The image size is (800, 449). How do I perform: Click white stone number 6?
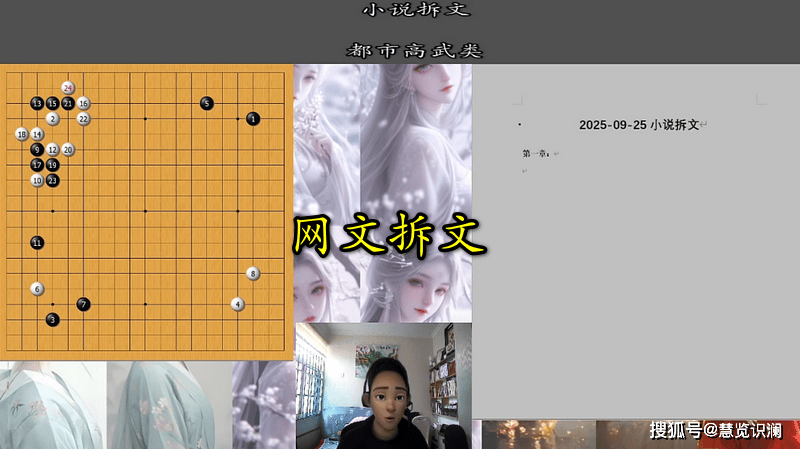click(x=37, y=289)
